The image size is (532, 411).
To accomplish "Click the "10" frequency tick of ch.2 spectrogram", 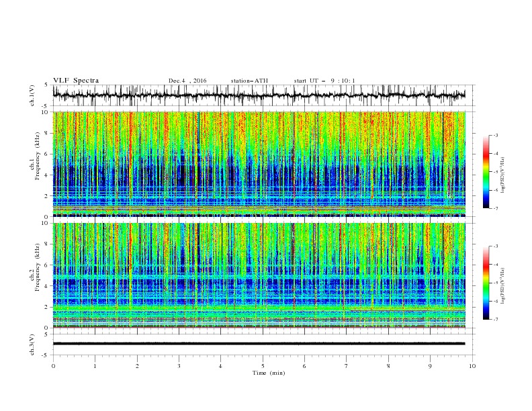I will click(x=45, y=223).
